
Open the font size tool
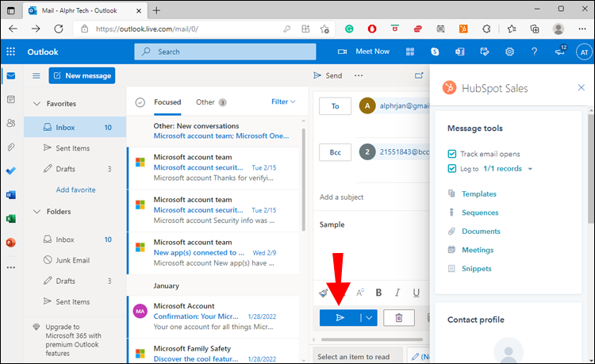(x=359, y=293)
